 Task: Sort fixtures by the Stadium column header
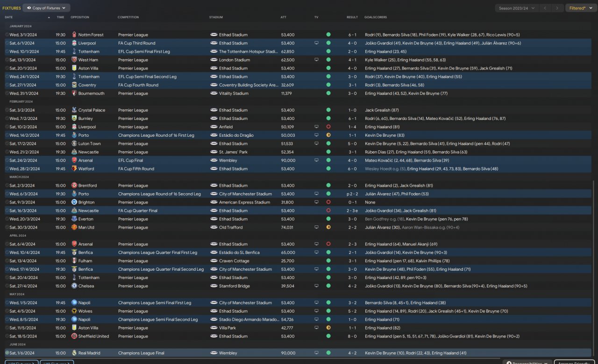click(216, 17)
